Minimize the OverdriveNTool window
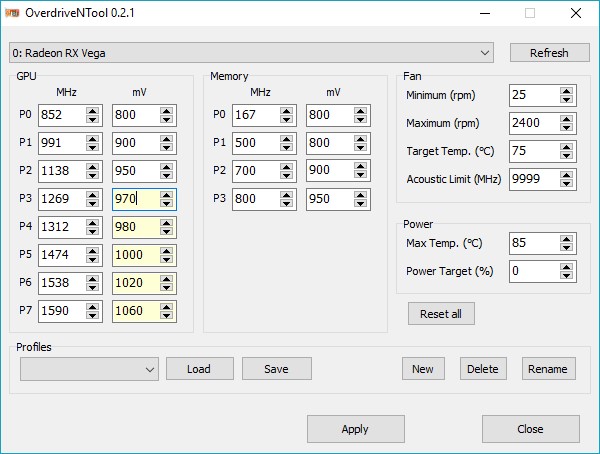The width and height of the screenshot is (600, 454). [485, 13]
